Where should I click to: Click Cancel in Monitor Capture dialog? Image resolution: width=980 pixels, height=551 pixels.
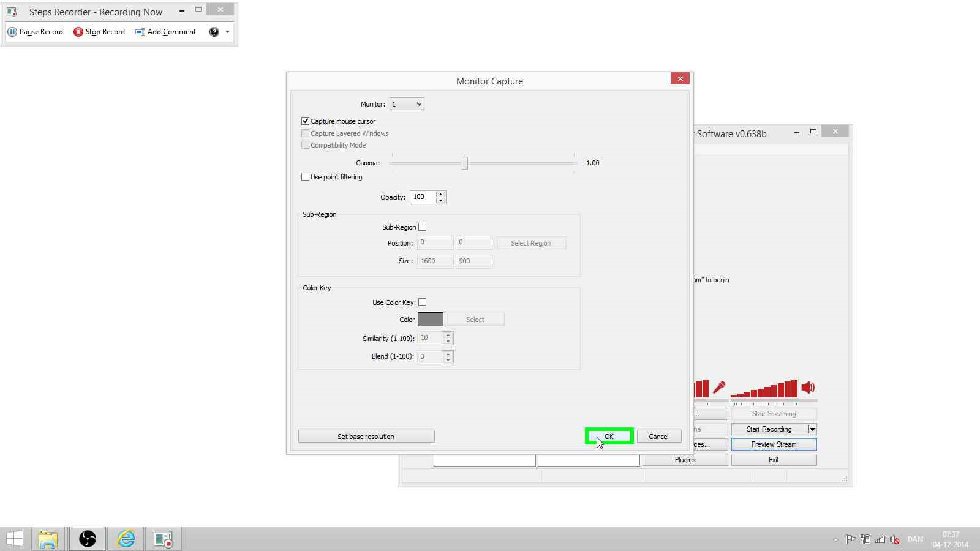(658, 437)
